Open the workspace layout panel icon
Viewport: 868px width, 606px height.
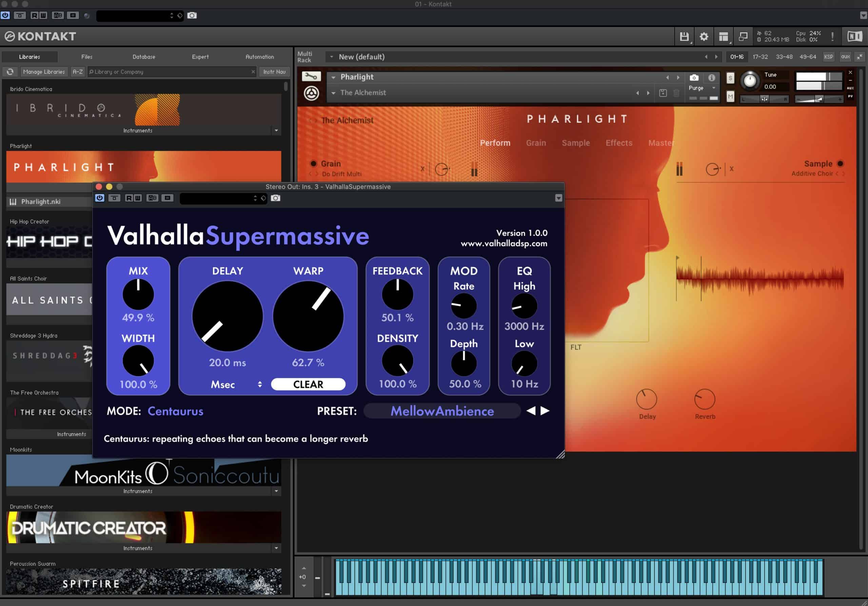[x=723, y=37]
